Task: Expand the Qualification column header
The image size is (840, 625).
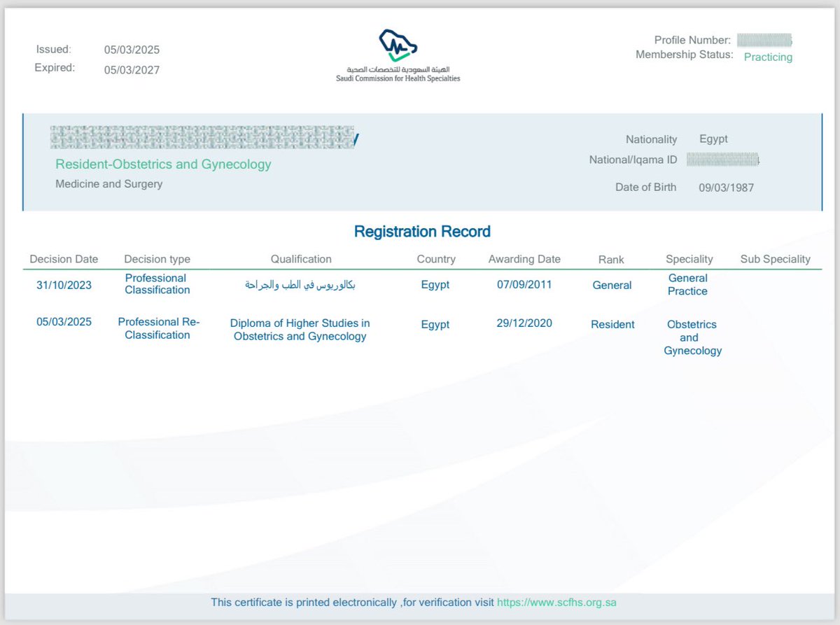Action: tap(301, 258)
